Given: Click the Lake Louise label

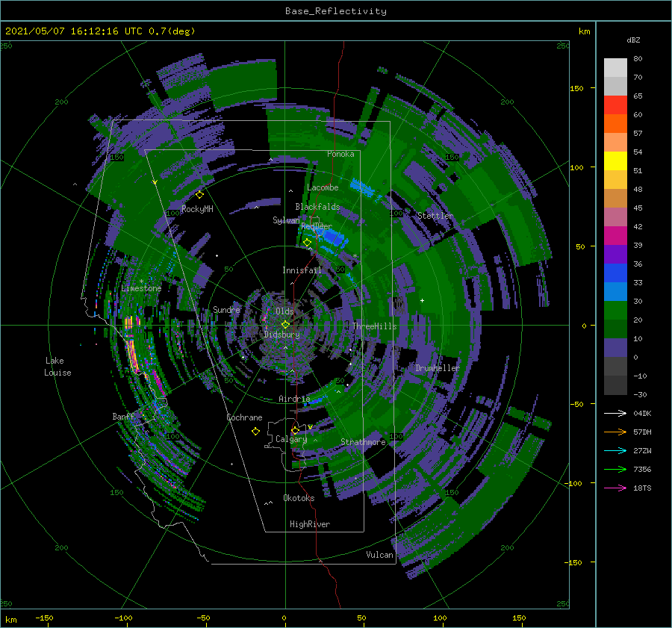Looking at the screenshot, I should pyautogui.click(x=57, y=367).
